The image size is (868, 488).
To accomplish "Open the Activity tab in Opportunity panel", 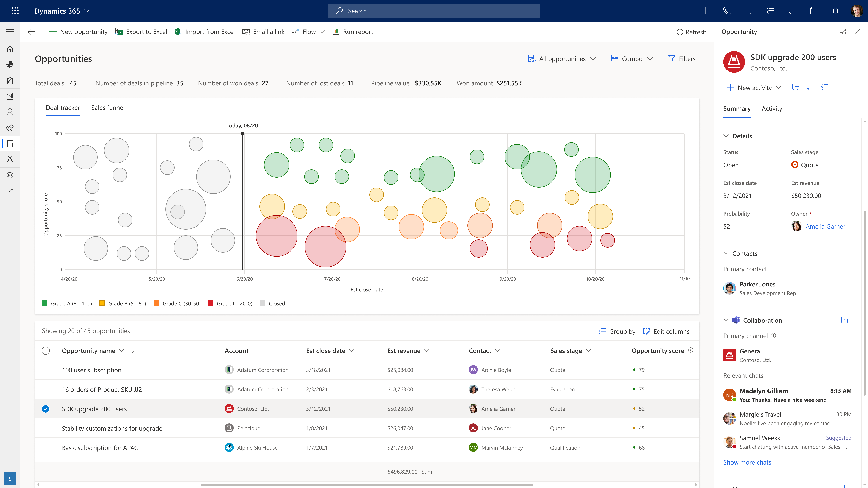I will (x=772, y=108).
